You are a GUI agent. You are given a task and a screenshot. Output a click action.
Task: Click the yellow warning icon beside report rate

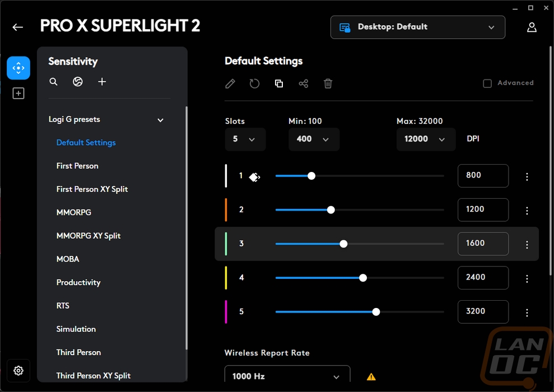371,377
